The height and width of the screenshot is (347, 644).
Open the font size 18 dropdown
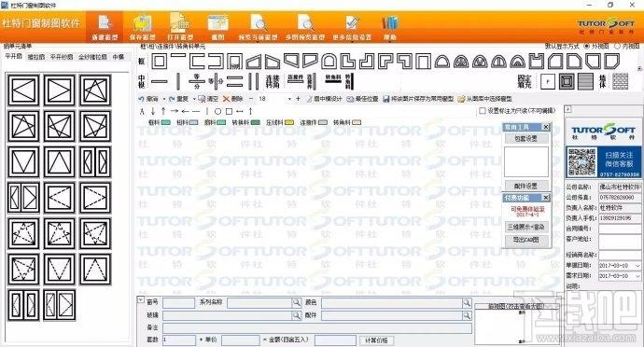tap(289, 99)
